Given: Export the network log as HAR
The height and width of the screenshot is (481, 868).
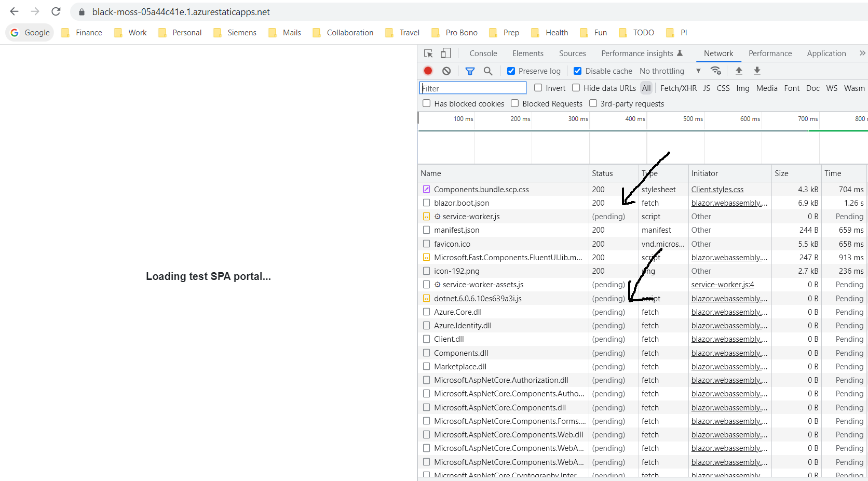Looking at the screenshot, I should tap(757, 71).
